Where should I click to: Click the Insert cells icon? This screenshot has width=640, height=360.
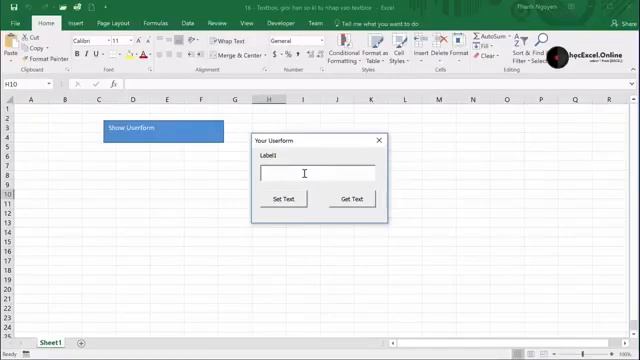coord(421,41)
